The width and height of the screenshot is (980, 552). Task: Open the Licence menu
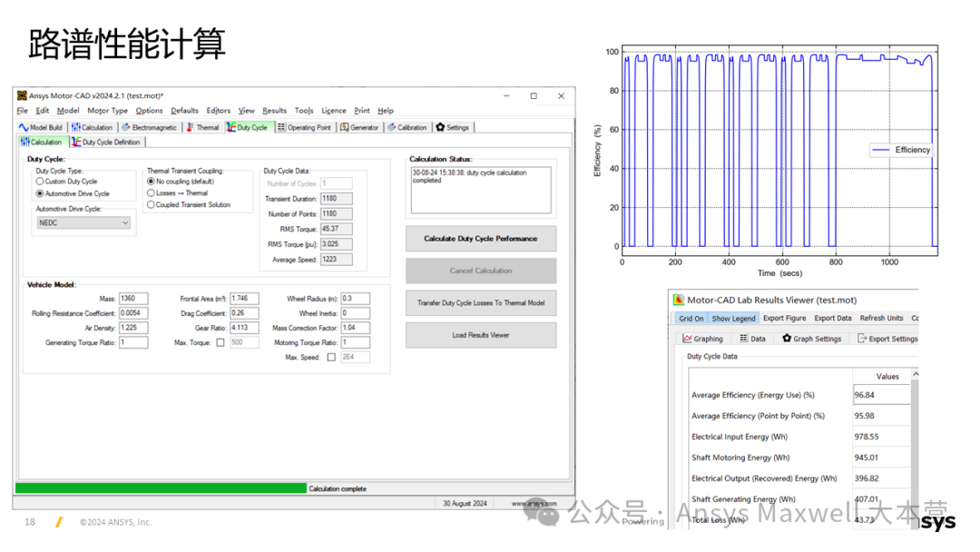[333, 111]
